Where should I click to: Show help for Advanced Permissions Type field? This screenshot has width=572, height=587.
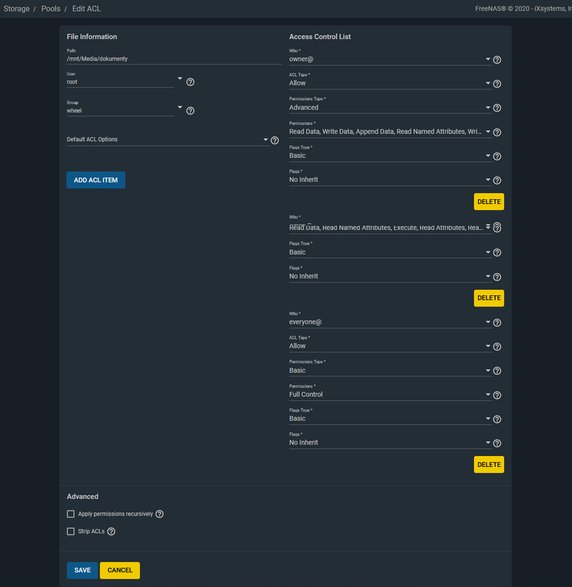coord(497,108)
